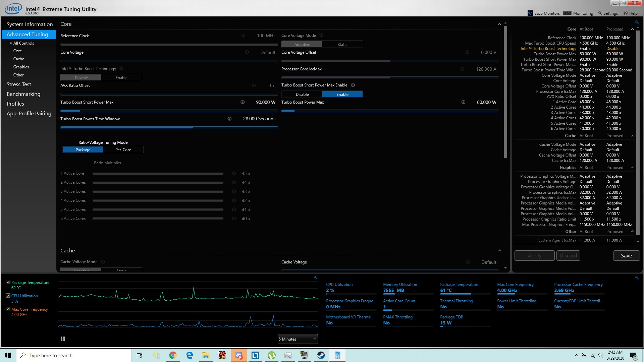Open the Monitoring view
The image size is (644, 362).
tap(578, 13)
